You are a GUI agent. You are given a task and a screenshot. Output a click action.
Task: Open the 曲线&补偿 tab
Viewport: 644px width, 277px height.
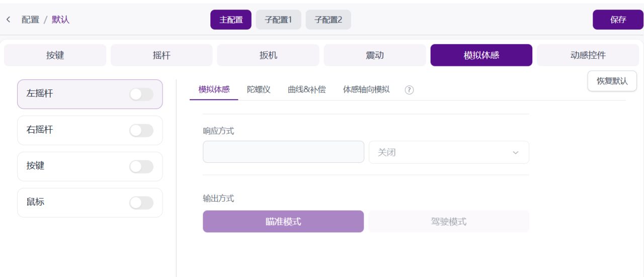(306, 89)
